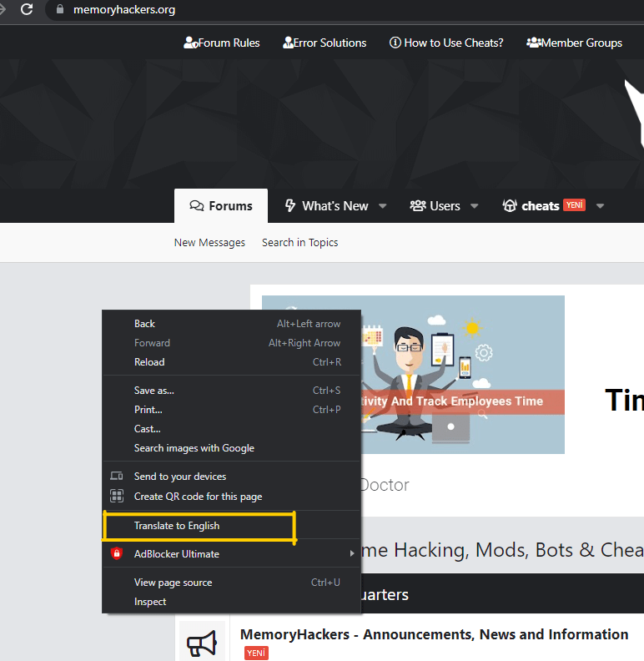Open the AdBlocker Ultimate submenu entry
This screenshot has width=644, height=661.
pyautogui.click(x=232, y=554)
